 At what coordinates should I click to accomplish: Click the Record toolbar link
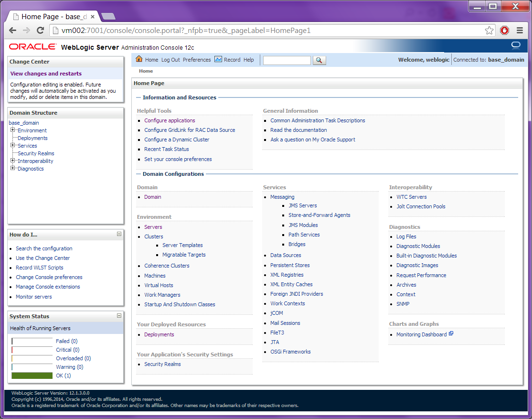click(232, 60)
